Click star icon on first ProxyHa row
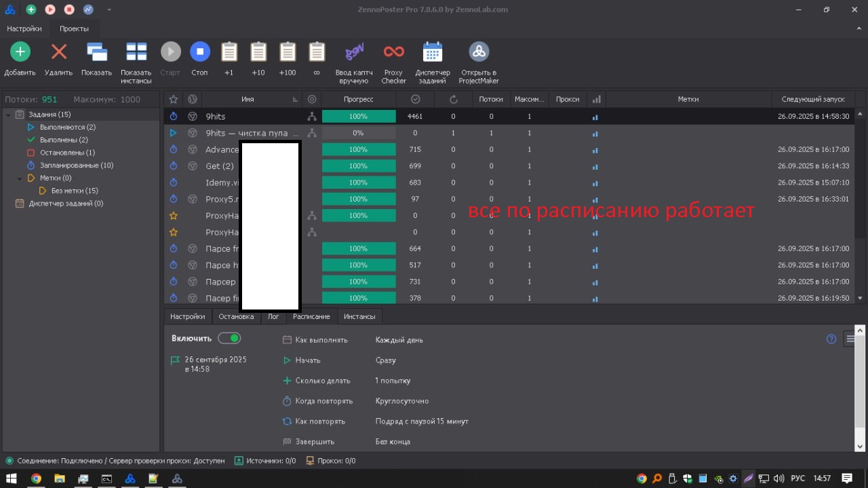The height and width of the screenshot is (488, 868). [174, 216]
